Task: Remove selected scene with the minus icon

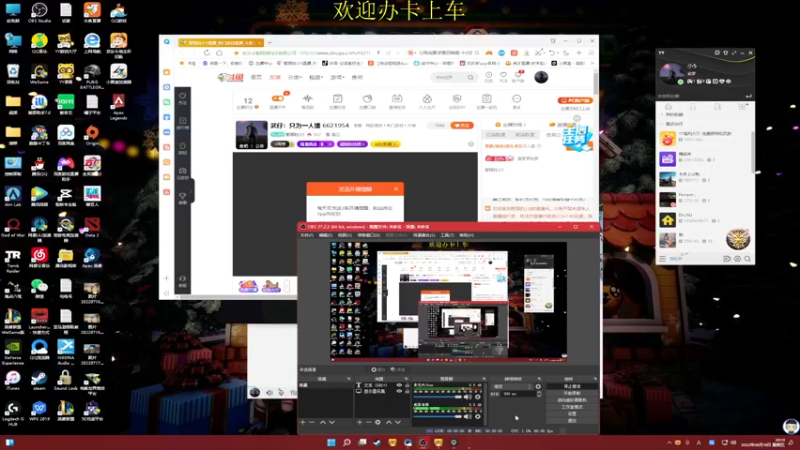Action: pyautogui.click(x=312, y=422)
